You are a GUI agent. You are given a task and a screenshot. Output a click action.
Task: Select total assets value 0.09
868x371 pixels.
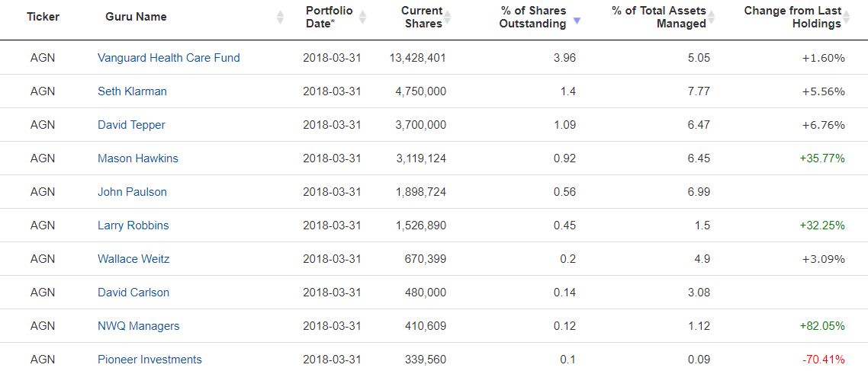coord(699,360)
